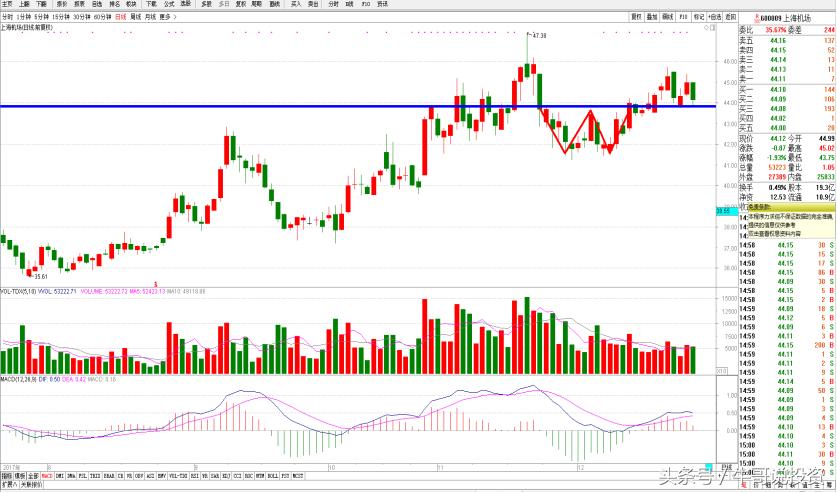
Task: Click the 卖出 sell button
Action: click(313, 4)
